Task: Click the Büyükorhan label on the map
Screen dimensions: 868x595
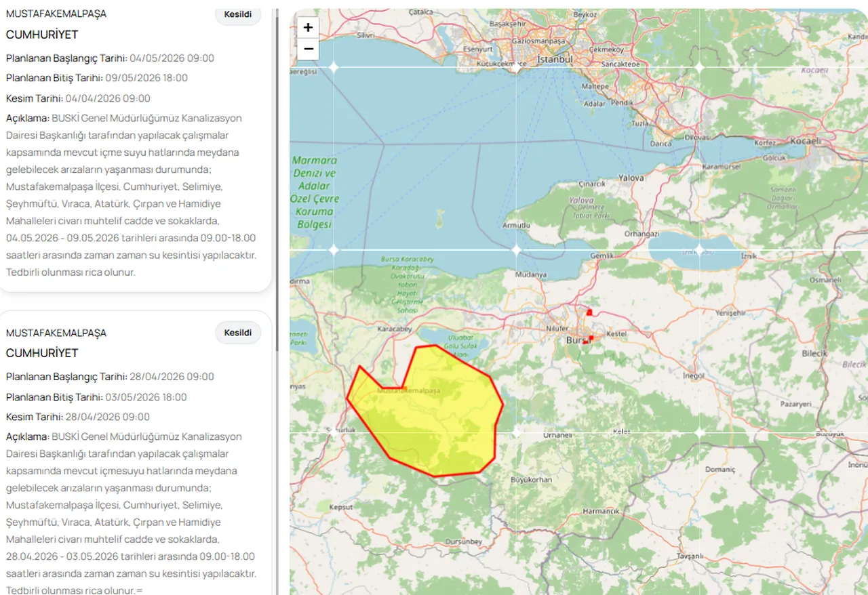Action: tap(531, 480)
